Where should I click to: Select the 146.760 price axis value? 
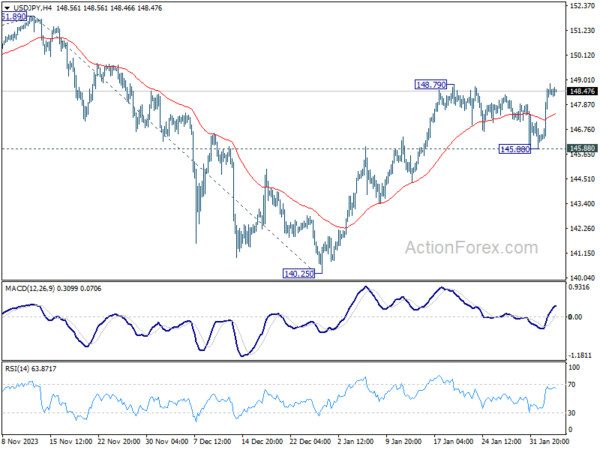(x=582, y=129)
